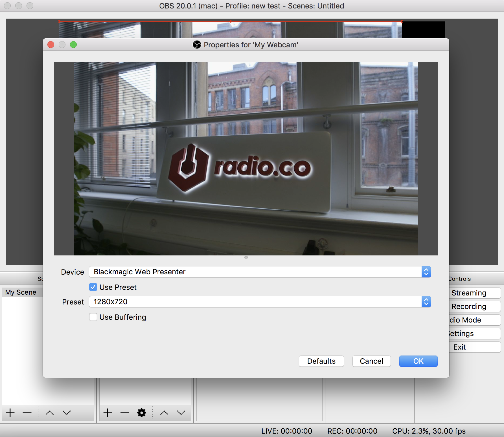
Task: Toggle Studio Mode button in Controls
Action: coord(475,320)
